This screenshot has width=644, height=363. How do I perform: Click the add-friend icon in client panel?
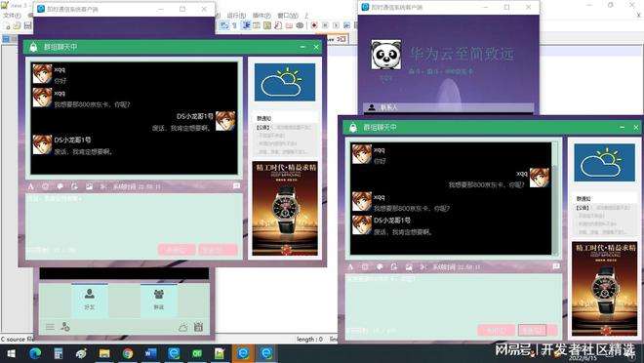tap(65, 327)
